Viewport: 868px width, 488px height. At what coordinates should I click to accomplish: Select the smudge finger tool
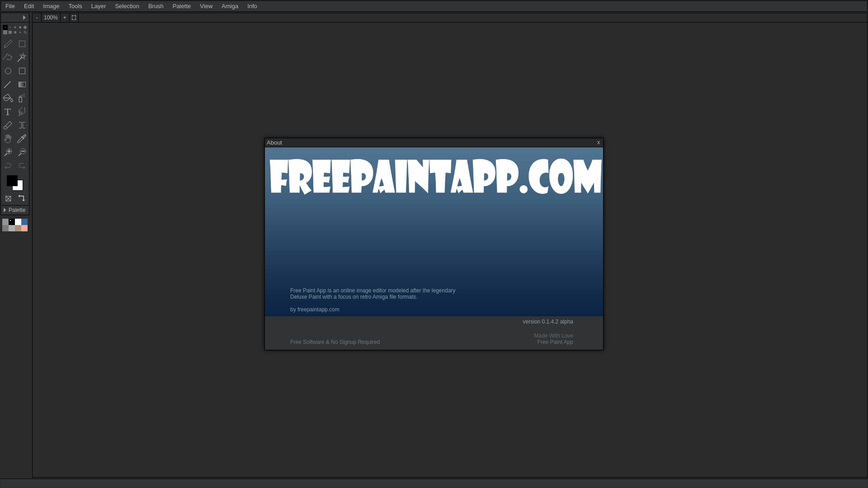(x=22, y=112)
